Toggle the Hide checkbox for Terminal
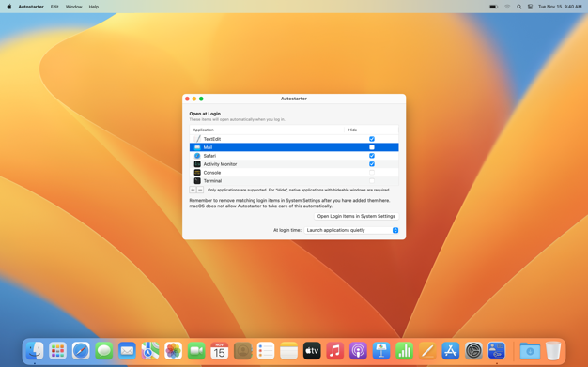 coord(372,181)
